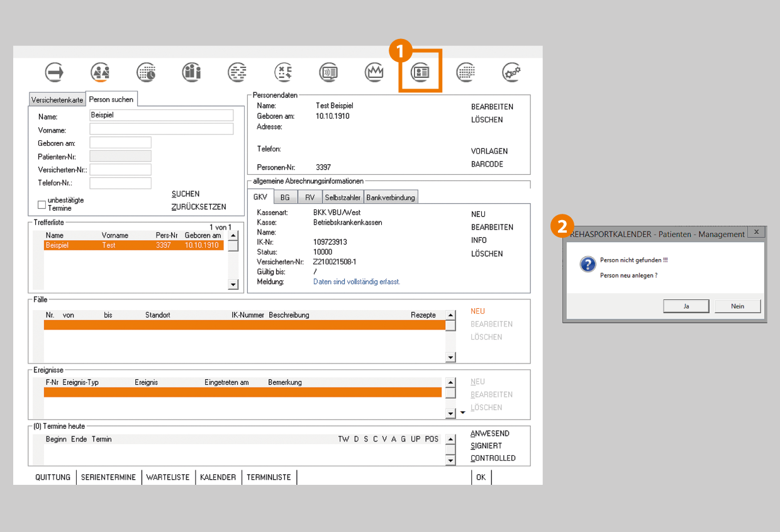This screenshot has width=780, height=532.
Task: Click LÖSCHEN in Personendaten
Action: pos(487,119)
